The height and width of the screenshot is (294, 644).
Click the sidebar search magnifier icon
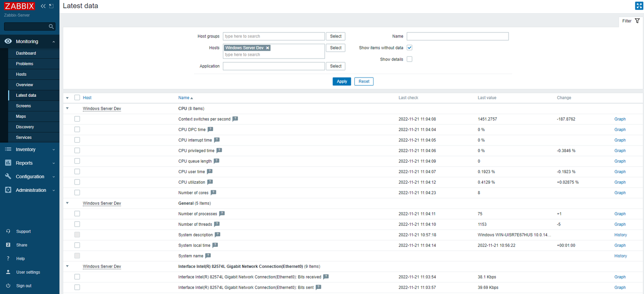click(x=51, y=27)
